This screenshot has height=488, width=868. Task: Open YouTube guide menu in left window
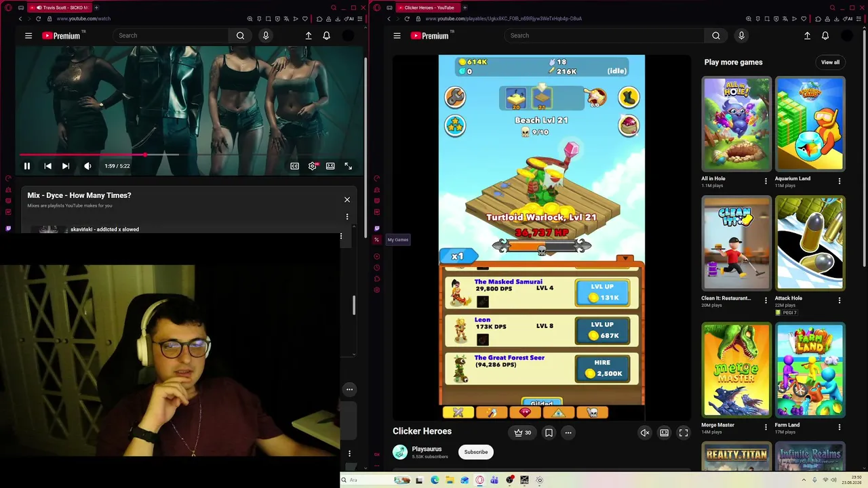[28, 35]
